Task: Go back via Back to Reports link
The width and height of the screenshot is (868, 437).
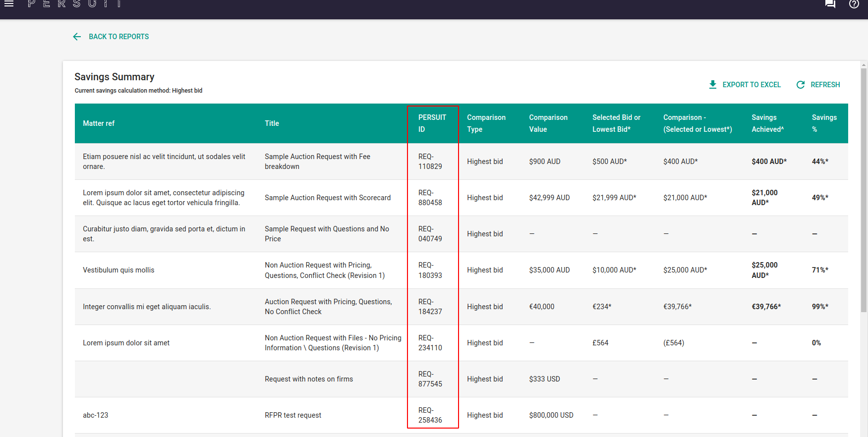Action: (x=118, y=37)
